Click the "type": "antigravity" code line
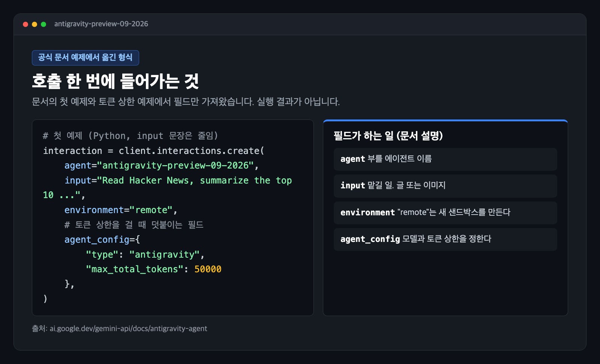 145,255
